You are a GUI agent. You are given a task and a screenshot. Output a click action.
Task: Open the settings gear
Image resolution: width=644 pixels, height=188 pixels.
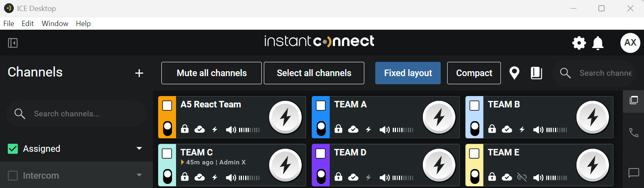coord(579,43)
